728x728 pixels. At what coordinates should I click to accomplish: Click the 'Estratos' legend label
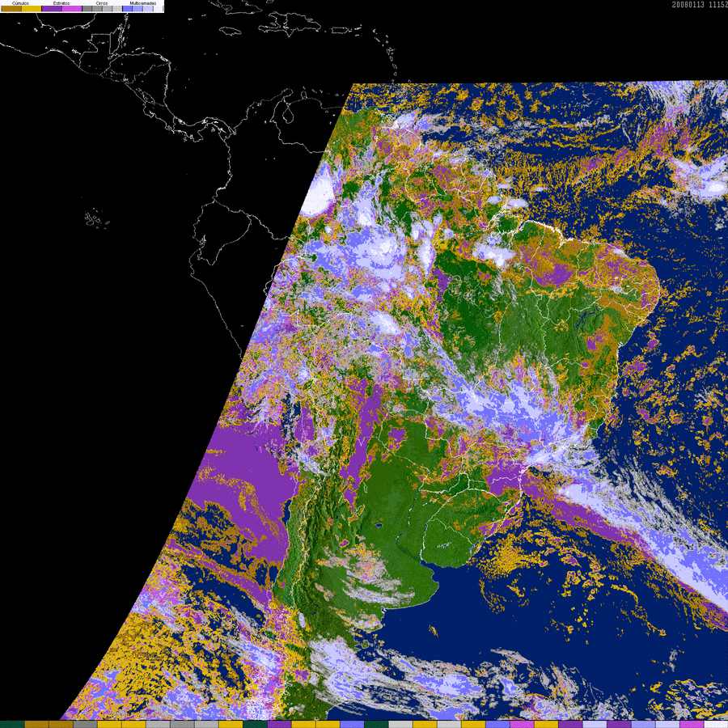pyautogui.click(x=61, y=3)
